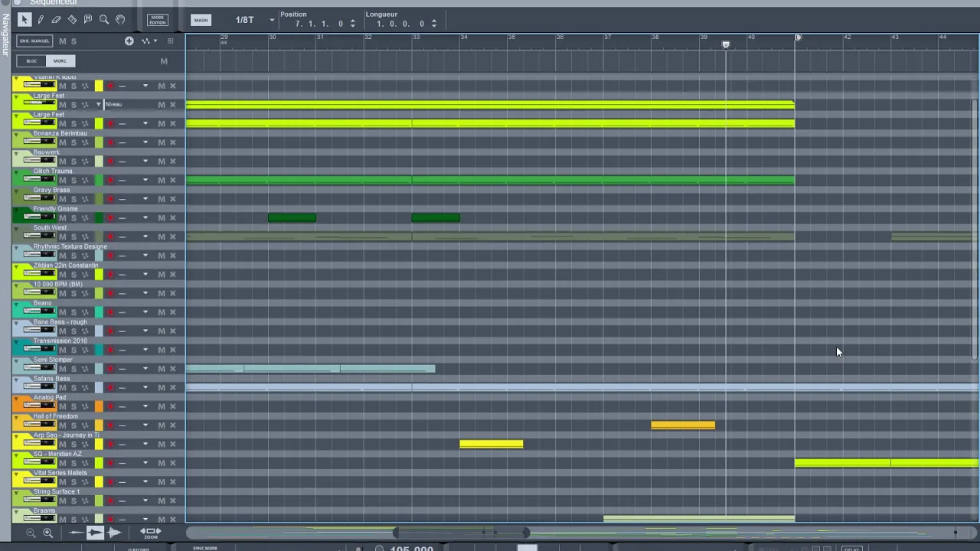Viewport: 980px width, 551px height.
Task: Delete the Beano lane via X
Action: tap(172, 312)
